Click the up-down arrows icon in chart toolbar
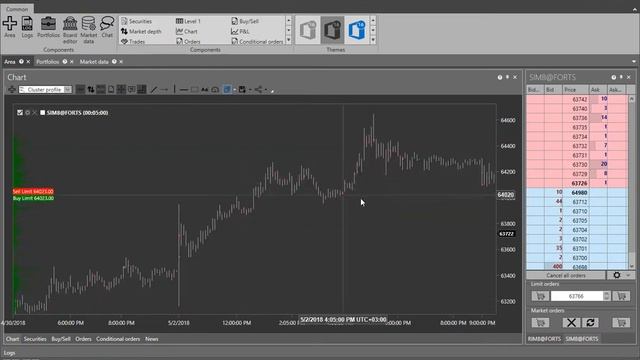640x360 pixels. click(x=91, y=89)
